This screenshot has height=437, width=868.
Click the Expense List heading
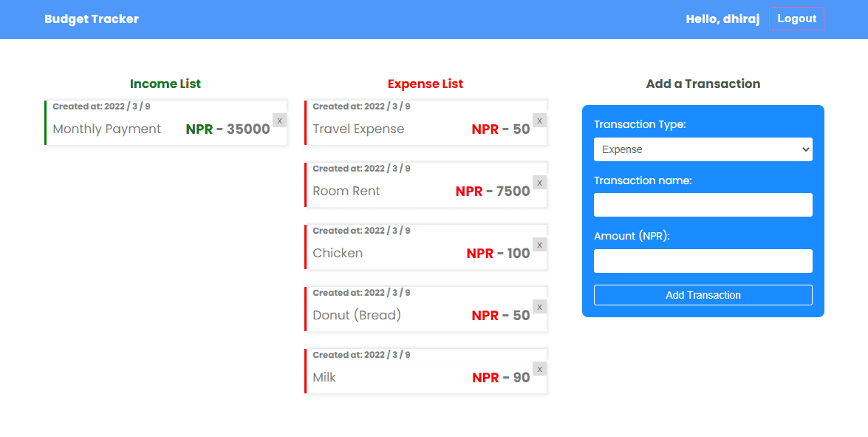tap(425, 84)
